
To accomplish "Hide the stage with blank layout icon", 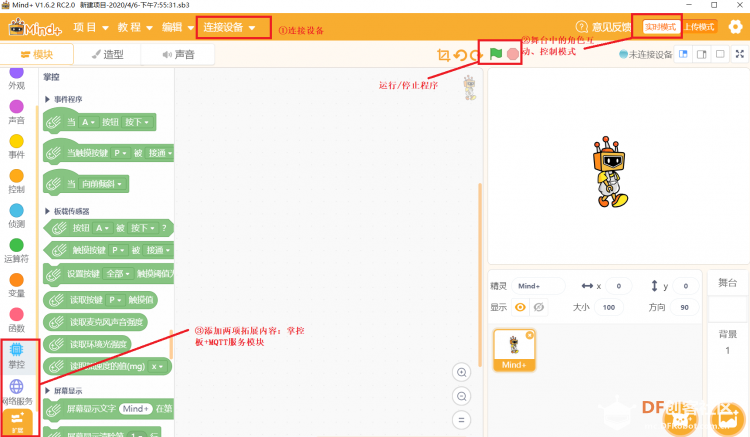I will [x=720, y=54].
